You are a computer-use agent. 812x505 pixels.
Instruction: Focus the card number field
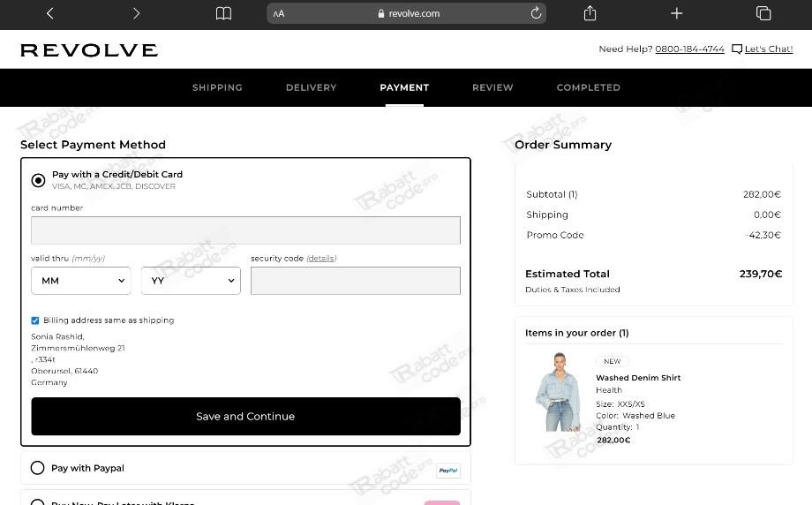coord(245,230)
